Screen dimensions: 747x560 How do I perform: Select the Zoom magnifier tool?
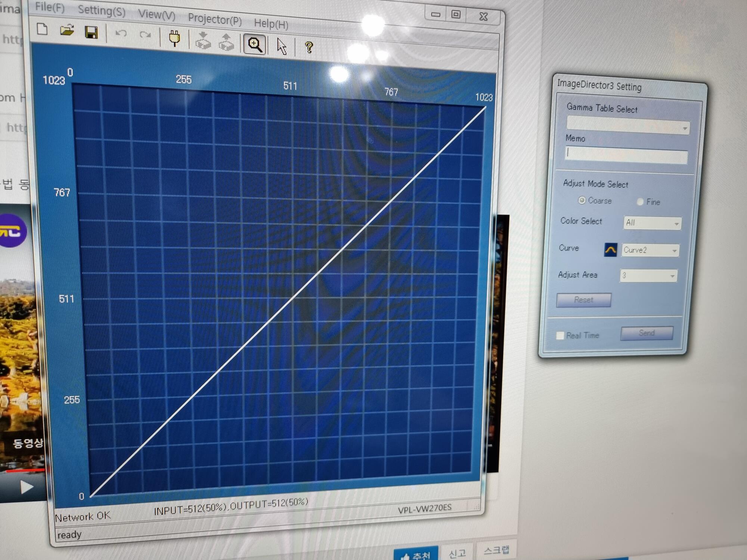(255, 44)
